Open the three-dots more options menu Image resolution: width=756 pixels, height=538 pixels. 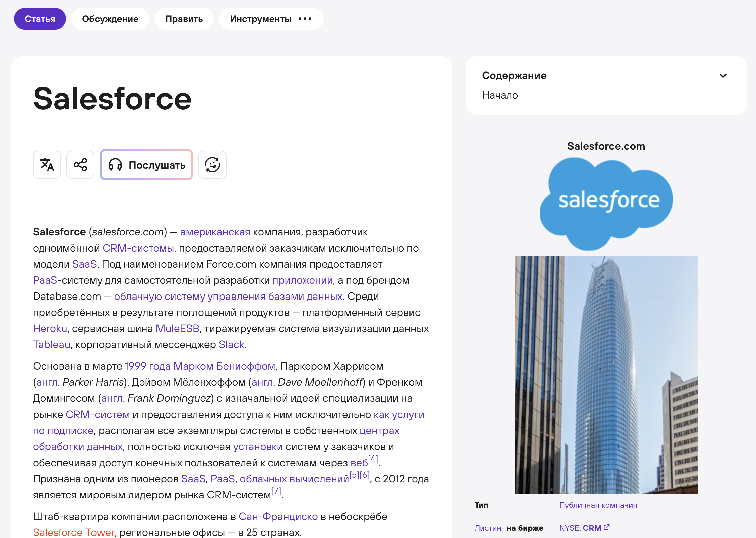[x=305, y=19]
